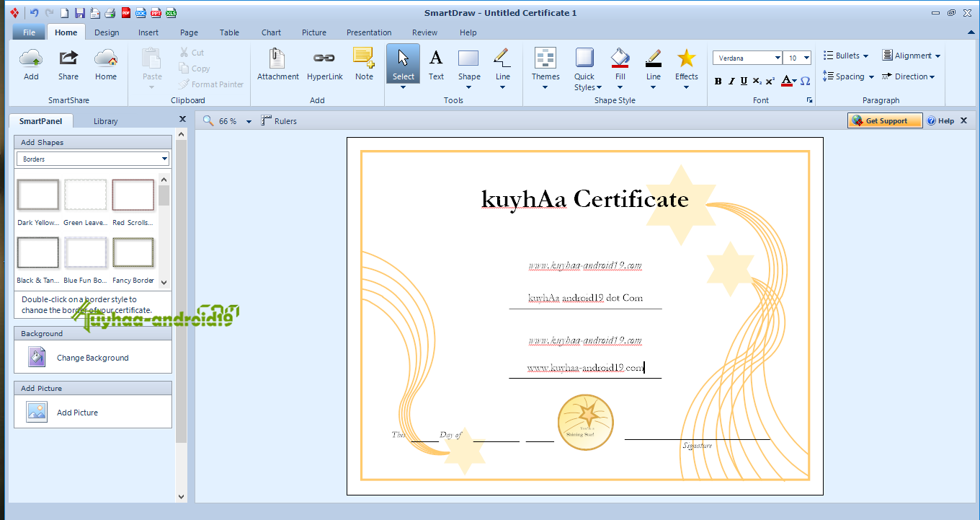Export the certificate to Word DOC
Viewport: 980px width, 520px height.
(x=141, y=13)
